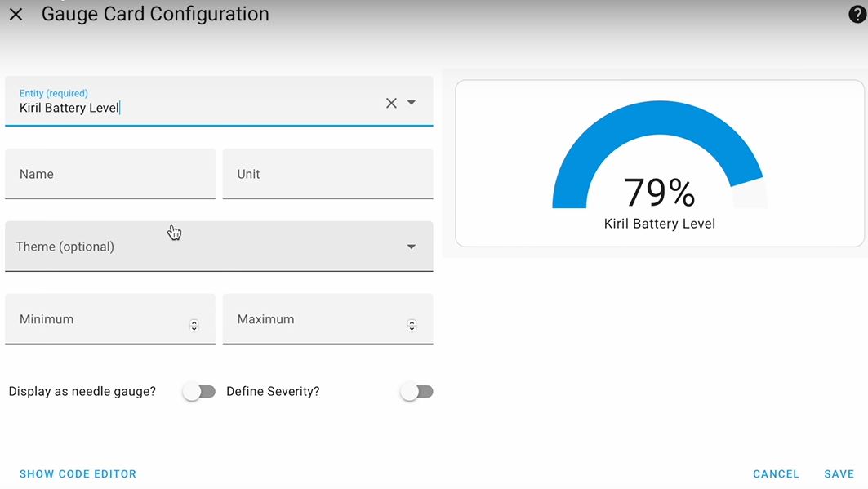This screenshot has width=868, height=489.
Task: Click the Minimum field stepper arrows
Action: click(x=194, y=325)
